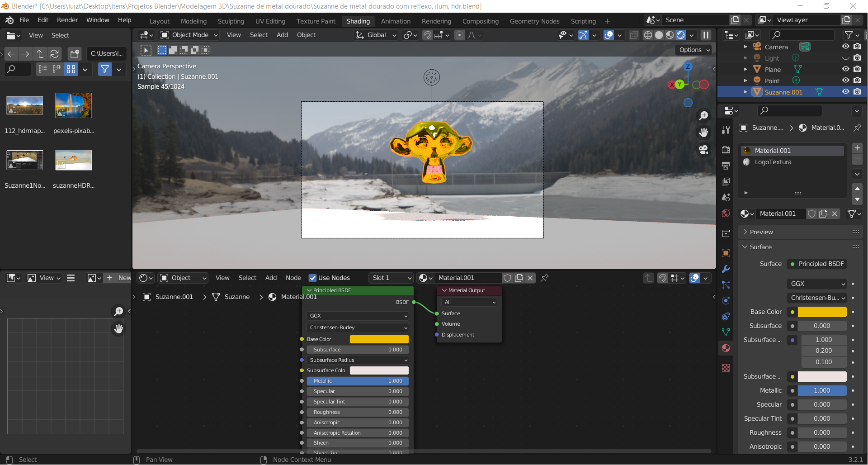Open the World Properties tab

[x=726, y=213]
